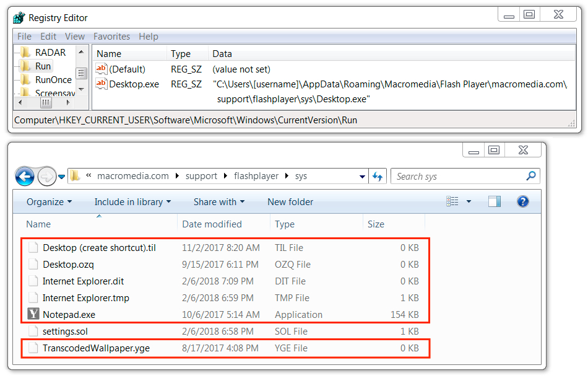Click the blue Help icon
Screen dimensions: 588x378
(x=523, y=201)
